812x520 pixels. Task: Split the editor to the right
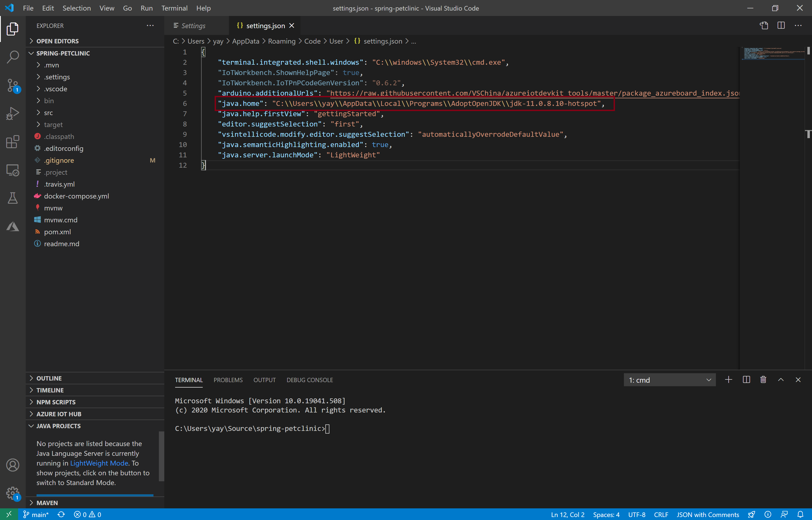pos(781,25)
